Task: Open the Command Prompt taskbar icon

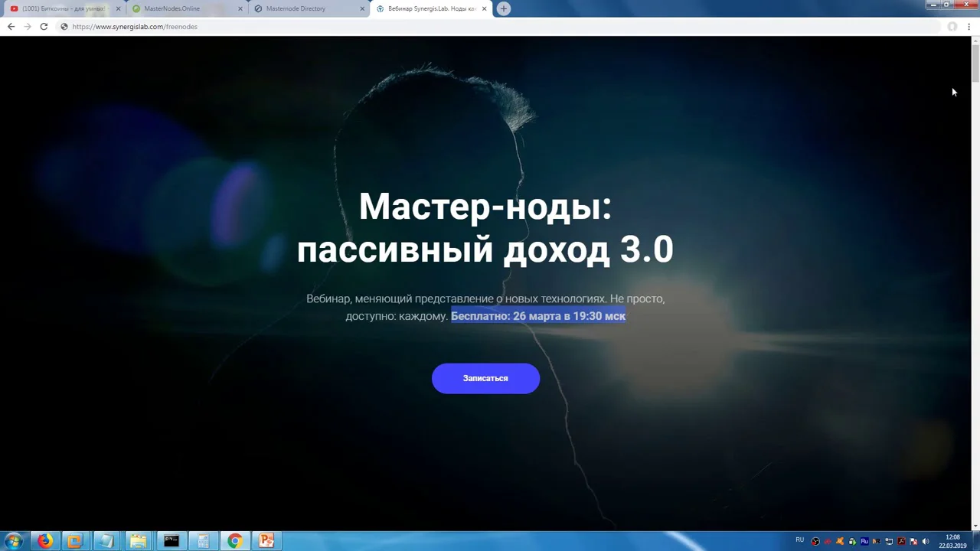Action: (x=171, y=541)
